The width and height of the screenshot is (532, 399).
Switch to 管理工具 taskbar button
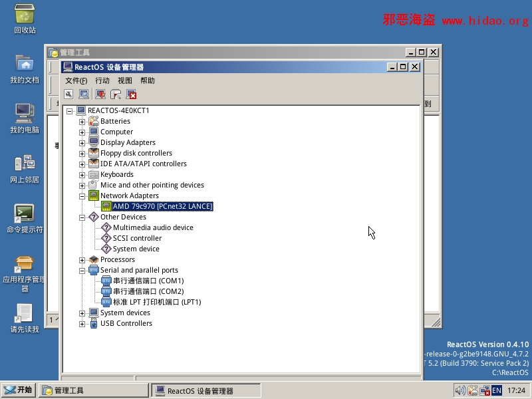tap(93, 390)
